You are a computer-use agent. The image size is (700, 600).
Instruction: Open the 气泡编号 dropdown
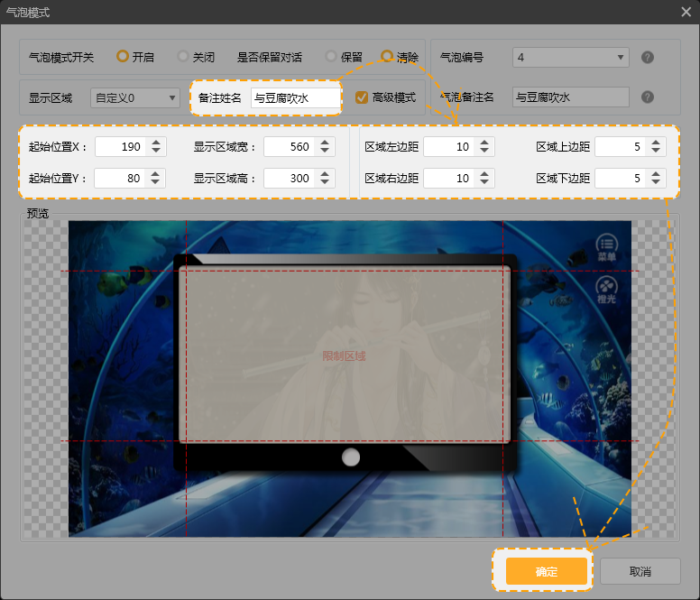pyautogui.click(x=570, y=58)
